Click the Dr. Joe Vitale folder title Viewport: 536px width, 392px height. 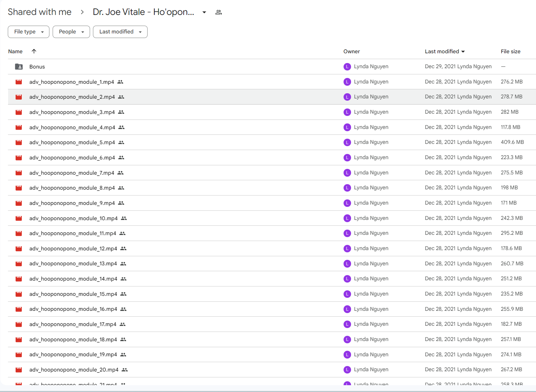[x=143, y=12]
